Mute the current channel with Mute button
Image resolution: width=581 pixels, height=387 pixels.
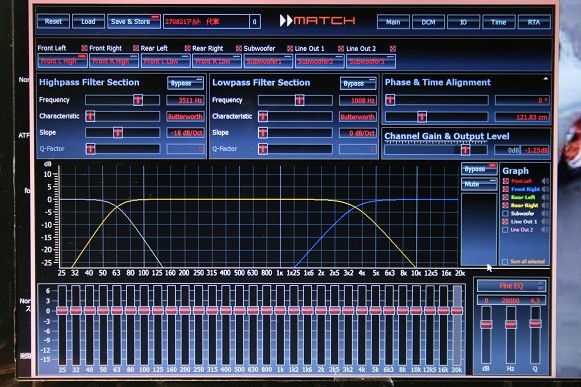479,184
